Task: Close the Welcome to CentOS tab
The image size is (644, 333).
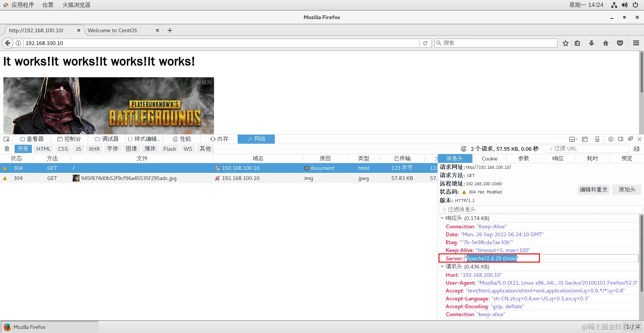Action: click(157, 30)
